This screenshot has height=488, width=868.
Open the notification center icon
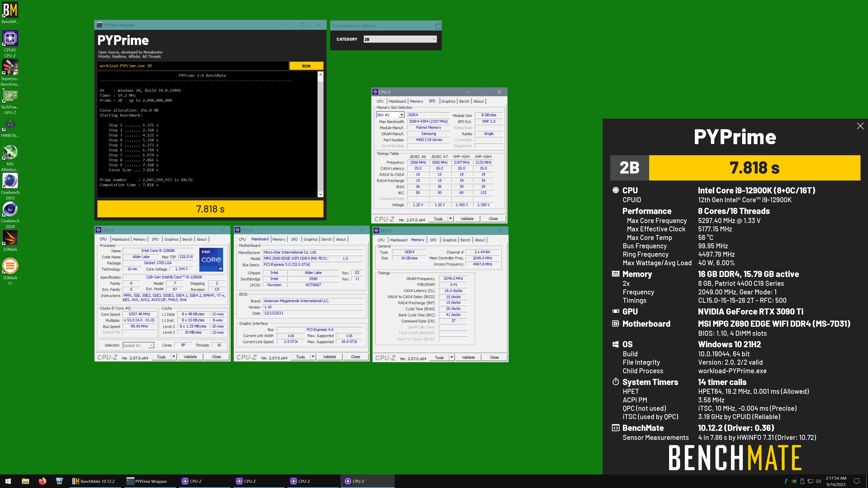click(x=856, y=481)
